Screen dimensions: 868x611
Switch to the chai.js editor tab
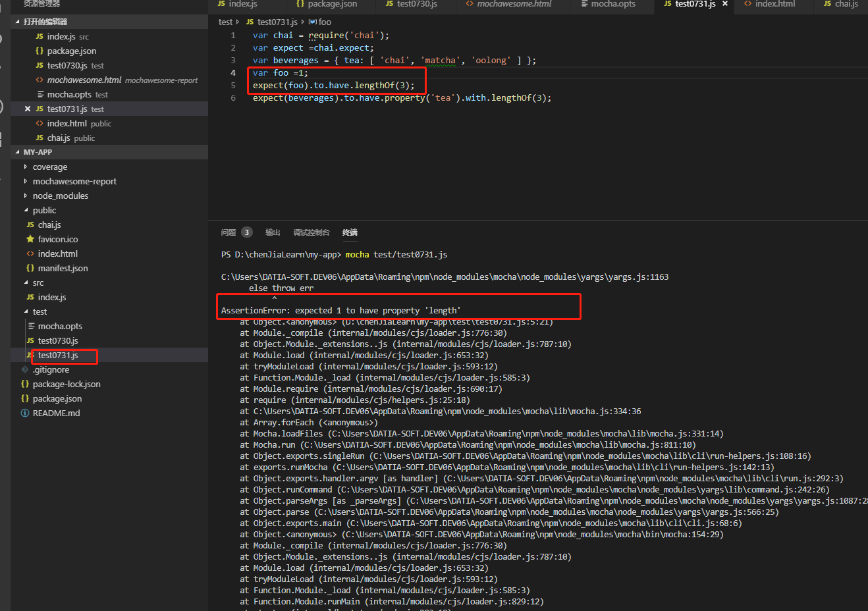pyautogui.click(x=841, y=4)
